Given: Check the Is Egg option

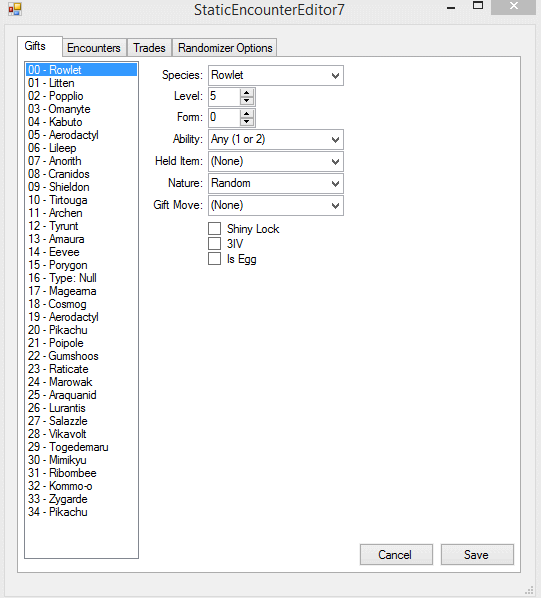Looking at the screenshot, I should [214, 259].
